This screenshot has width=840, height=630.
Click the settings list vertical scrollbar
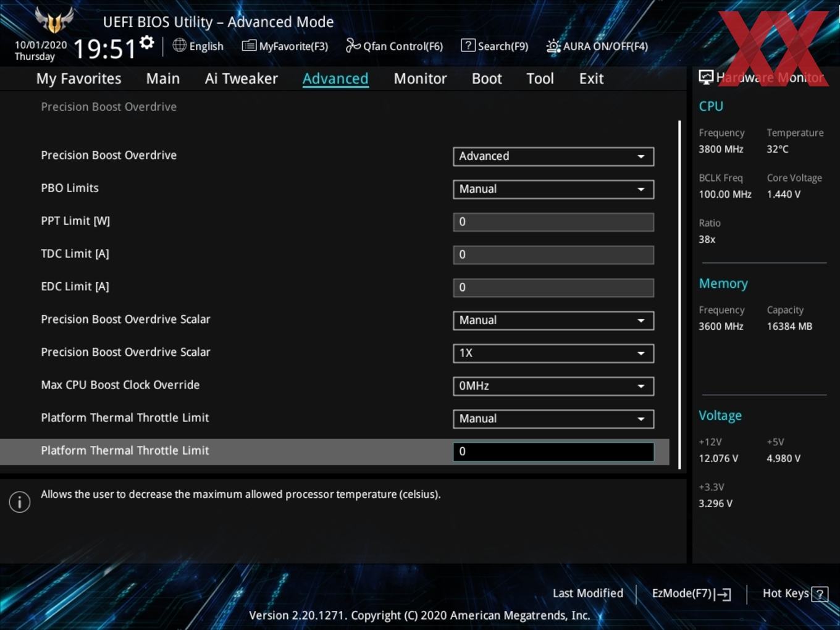(x=679, y=295)
